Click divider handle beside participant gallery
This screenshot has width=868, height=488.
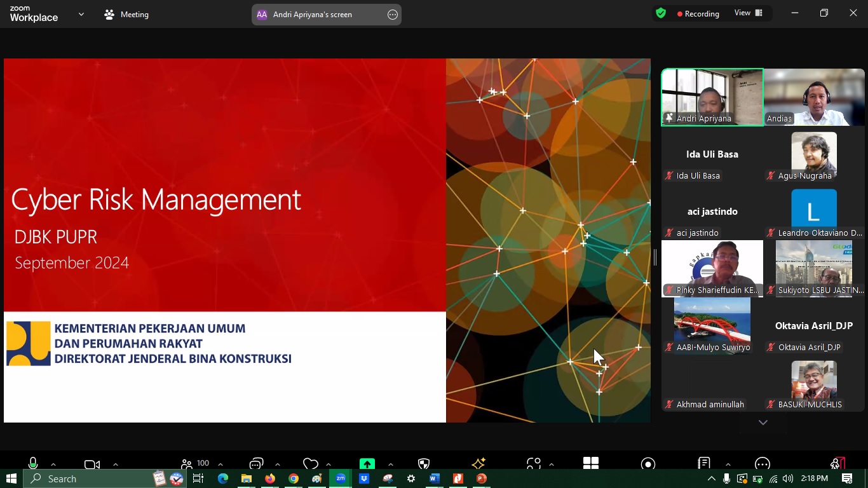coord(655,257)
